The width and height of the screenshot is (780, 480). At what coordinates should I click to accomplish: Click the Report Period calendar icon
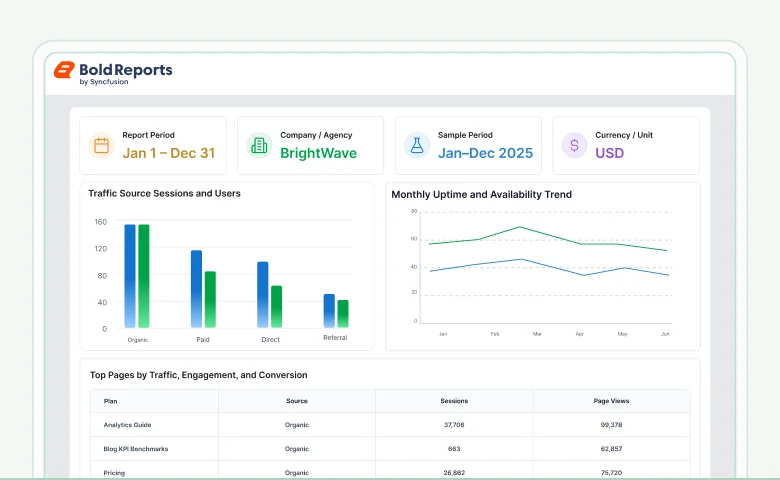pos(101,145)
